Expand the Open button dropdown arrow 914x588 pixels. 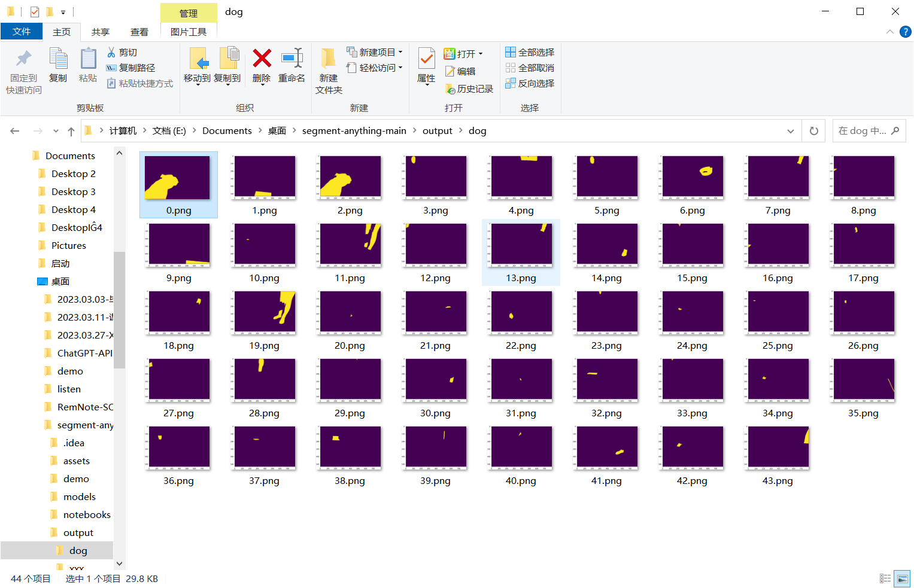480,54
